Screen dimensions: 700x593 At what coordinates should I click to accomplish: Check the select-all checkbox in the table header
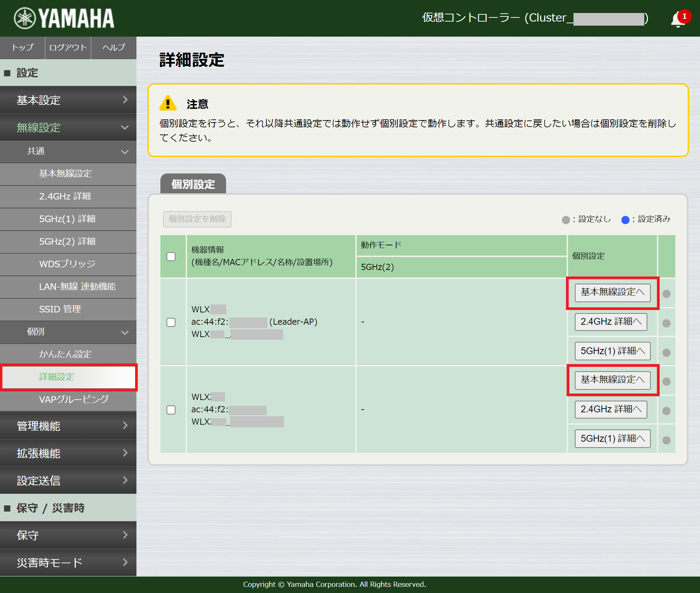point(171,256)
